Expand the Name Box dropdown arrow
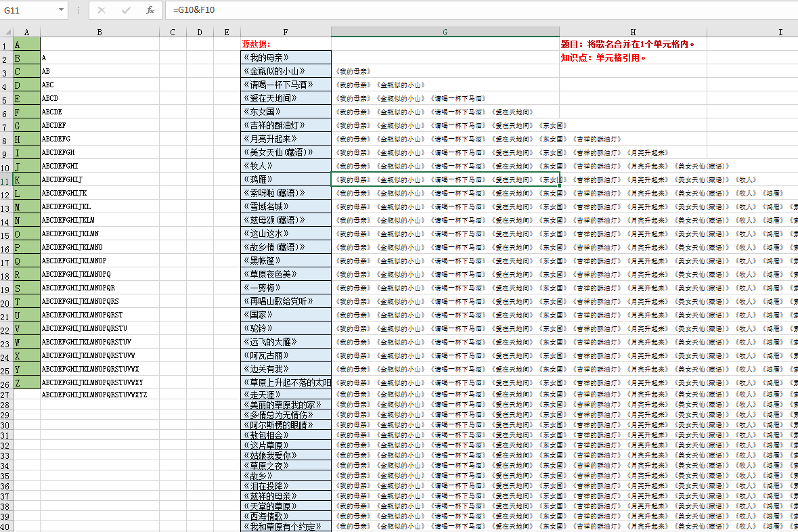Screen dimensions: 798x532 (62, 10)
